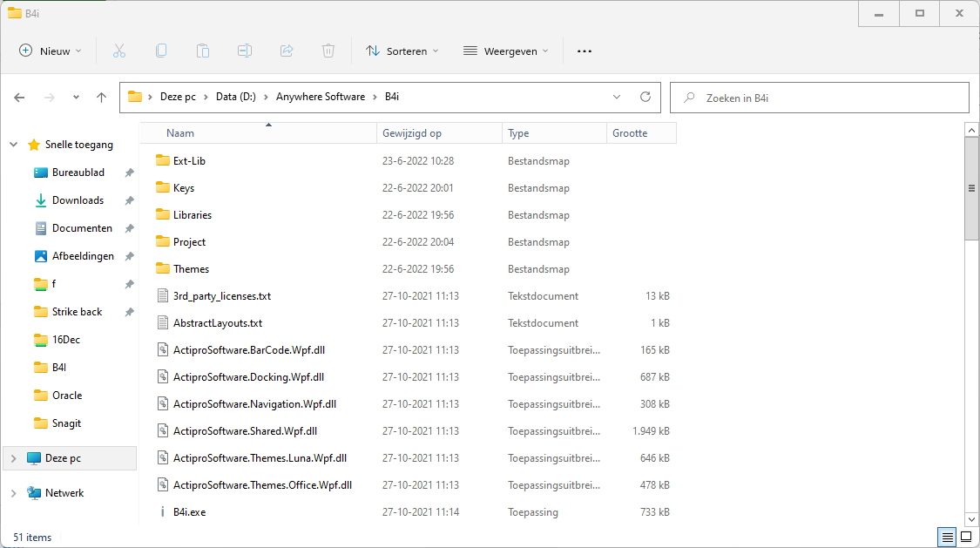Click the vertical scrollbar thumb

coord(971,187)
